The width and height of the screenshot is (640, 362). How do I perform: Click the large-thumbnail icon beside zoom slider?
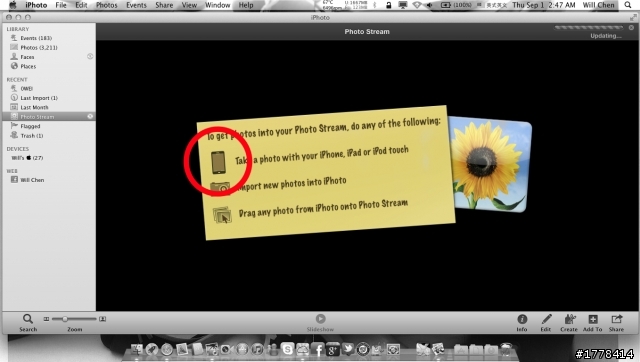(x=102, y=319)
